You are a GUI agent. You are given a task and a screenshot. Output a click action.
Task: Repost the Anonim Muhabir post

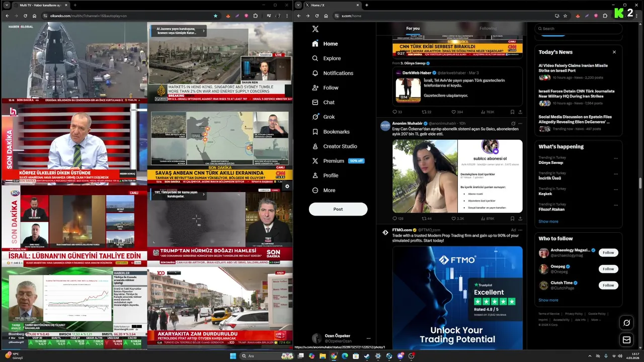coord(427,219)
